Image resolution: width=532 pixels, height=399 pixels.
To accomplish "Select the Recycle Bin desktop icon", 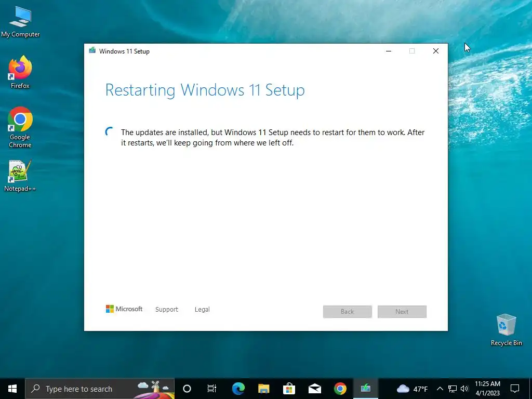I will coord(506,330).
